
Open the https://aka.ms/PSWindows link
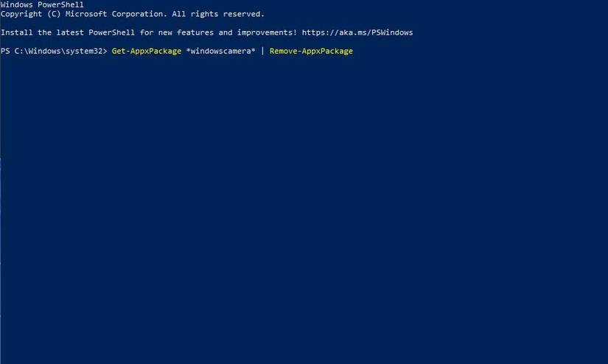tap(357, 32)
